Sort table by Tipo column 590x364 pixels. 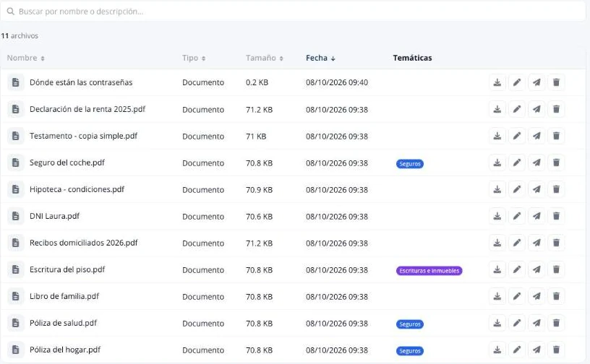[x=194, y=58]
